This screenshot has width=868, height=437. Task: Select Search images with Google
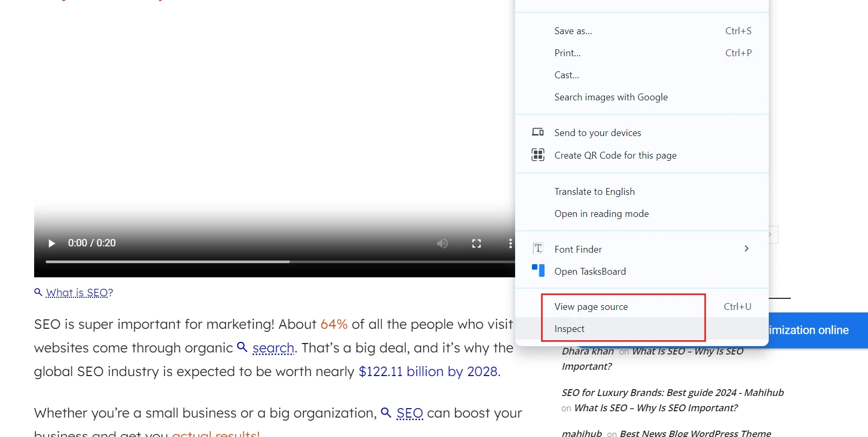click(x=611, y=97)
